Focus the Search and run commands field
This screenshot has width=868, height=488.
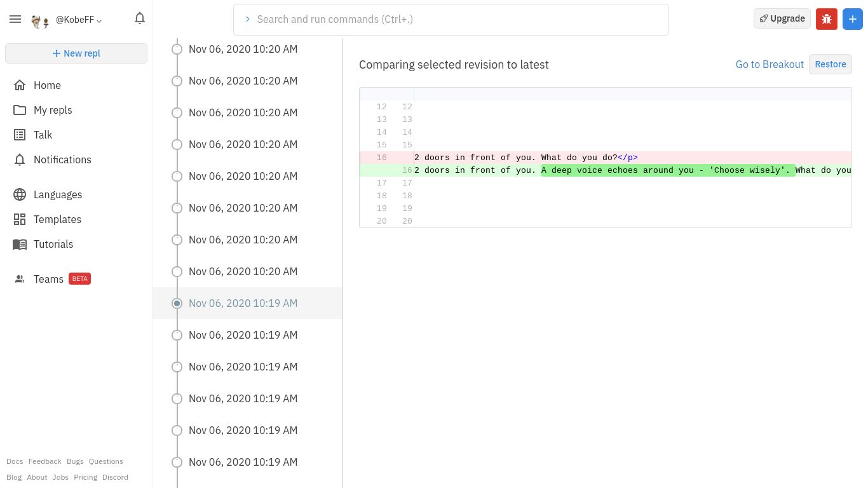pos(451,20)
